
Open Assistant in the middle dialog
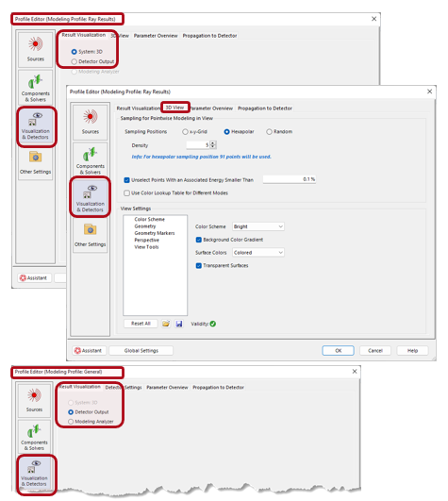tap(88, 350)
